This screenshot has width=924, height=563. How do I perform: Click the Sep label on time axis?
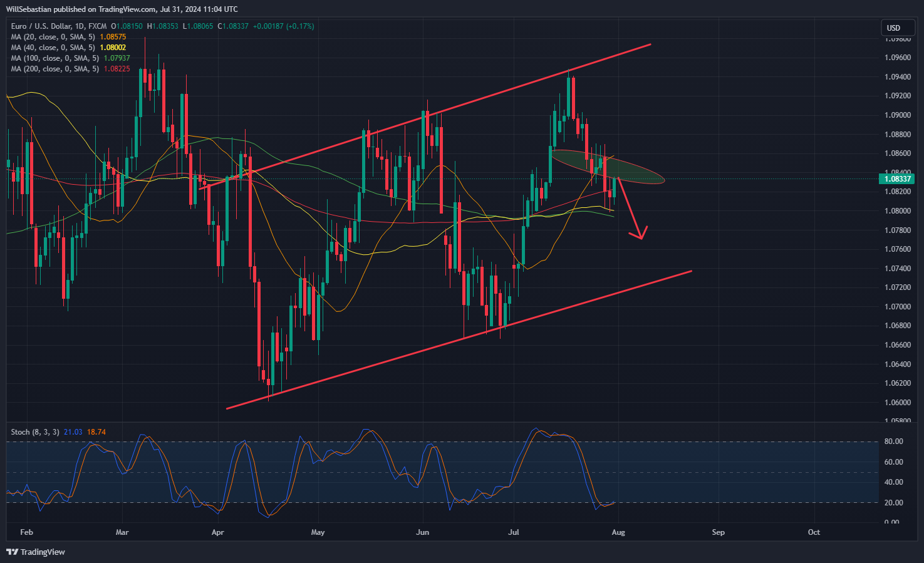click(718, 532)
